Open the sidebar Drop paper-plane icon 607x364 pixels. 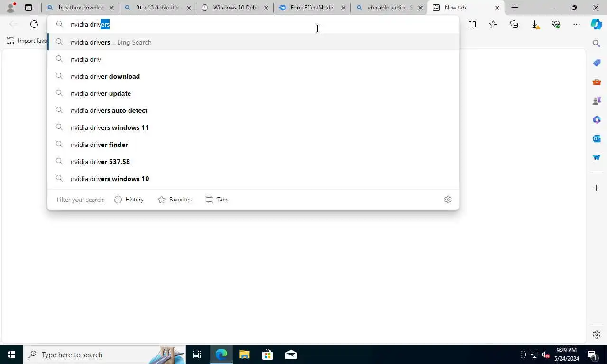597,157
